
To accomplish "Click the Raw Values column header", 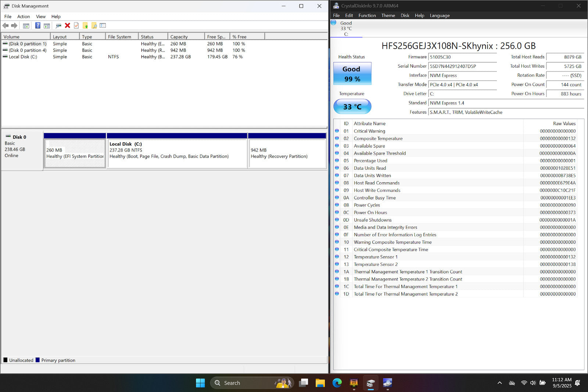I will tap(550, 123).
